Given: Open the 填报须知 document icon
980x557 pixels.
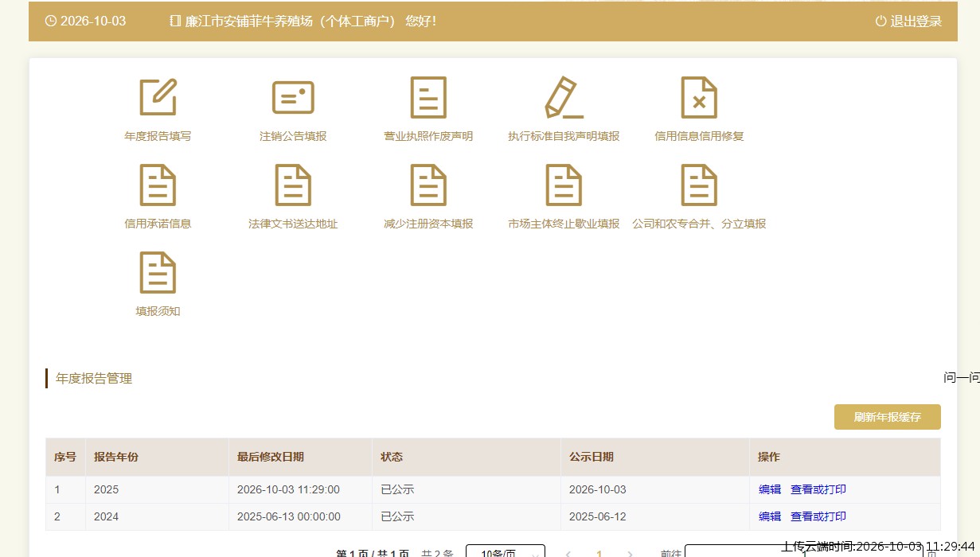Looking at the screenshot, I should pos(158,273).
